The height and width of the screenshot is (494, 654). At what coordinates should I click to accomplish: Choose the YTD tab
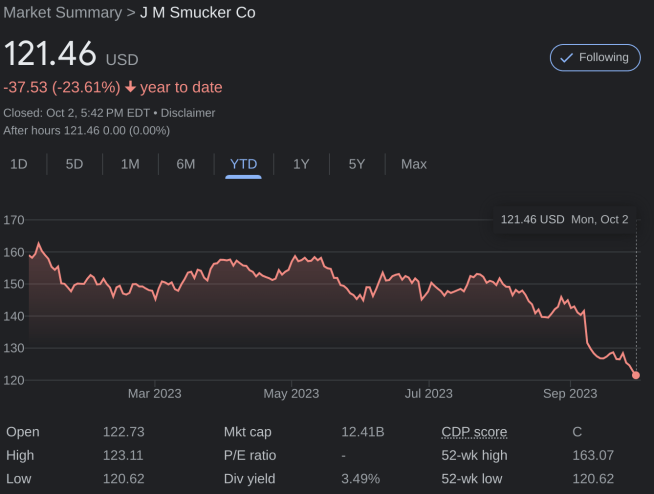click(x=244, y=164)
